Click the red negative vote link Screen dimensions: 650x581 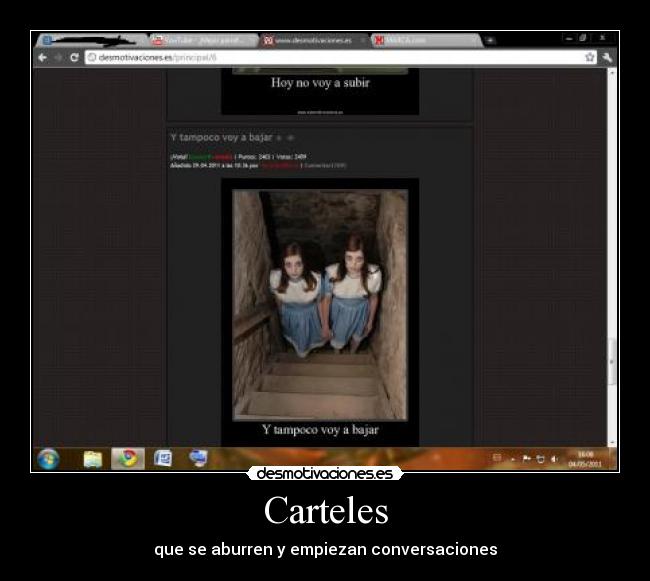point(223,157)
